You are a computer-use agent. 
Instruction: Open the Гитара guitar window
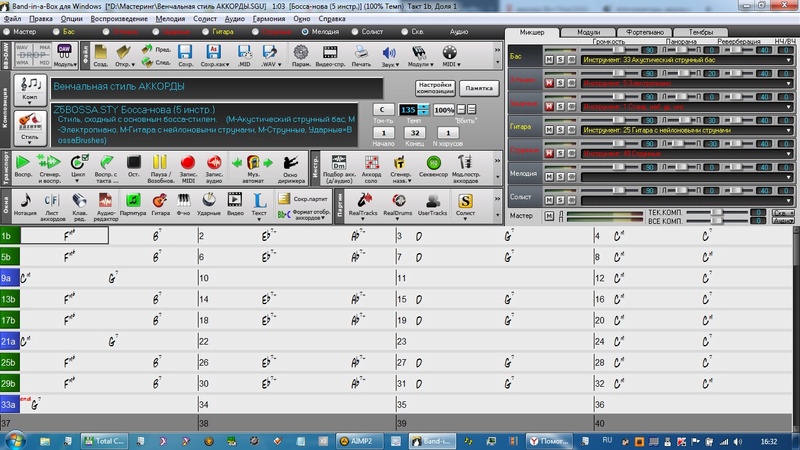coord(160,200)
